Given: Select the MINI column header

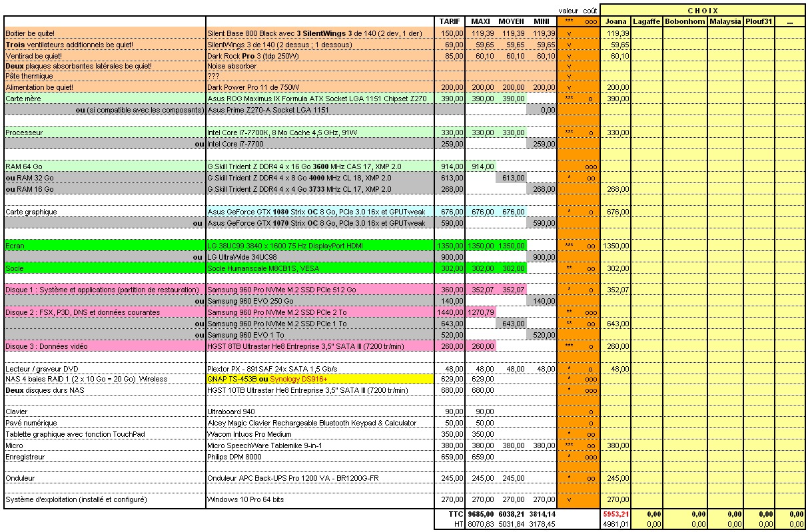Looking at the screenshot, I should coord(542,21).
